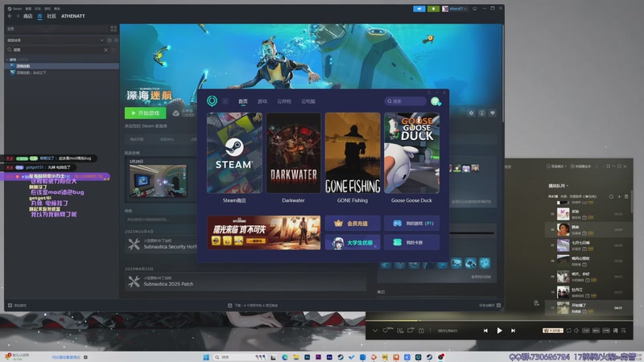Show lyrics with the 词 icon
This screenshot has width=644, height=362.
click(615, 331)
